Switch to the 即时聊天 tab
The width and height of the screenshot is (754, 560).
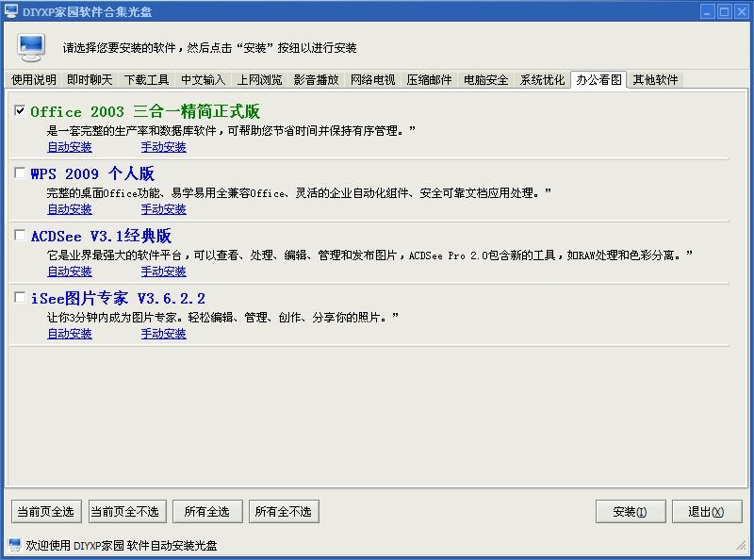90,79
